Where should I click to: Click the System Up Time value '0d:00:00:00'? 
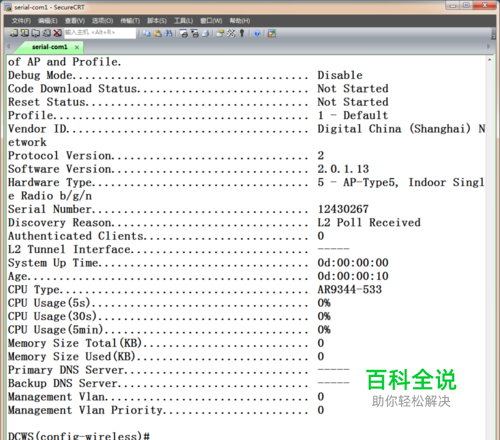point(353,263)
